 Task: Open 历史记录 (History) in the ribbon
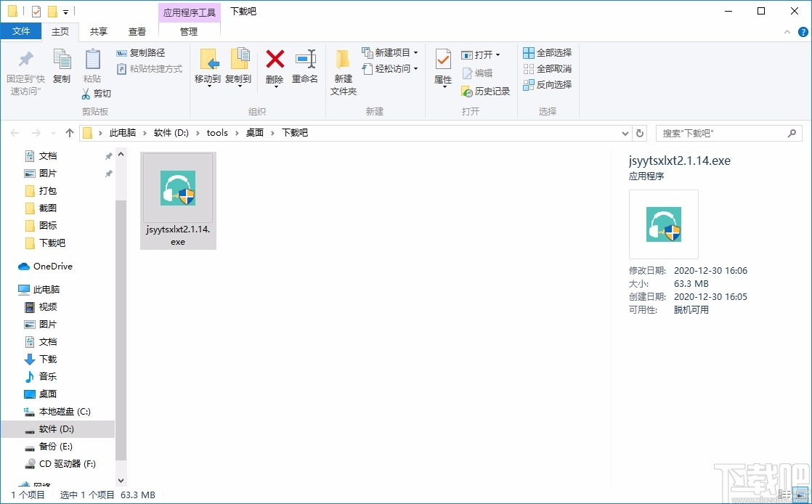pyautogui.click(x=486, y=92)
